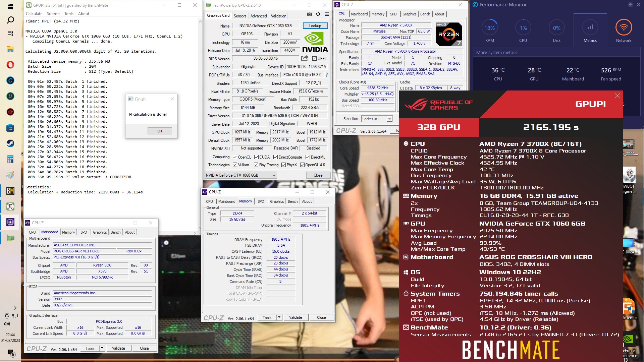Click Bus Interface question mark in GPU-Z
Screen dimensions: 644x362
327,75
